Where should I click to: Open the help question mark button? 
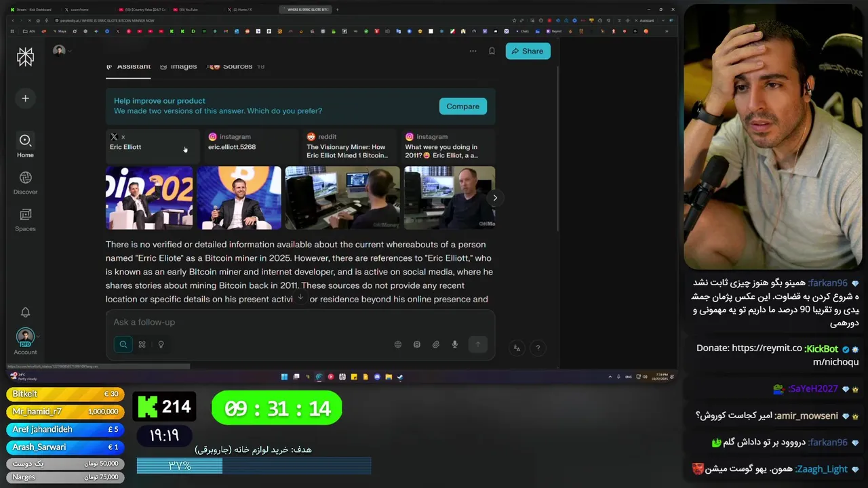point(538,348)
